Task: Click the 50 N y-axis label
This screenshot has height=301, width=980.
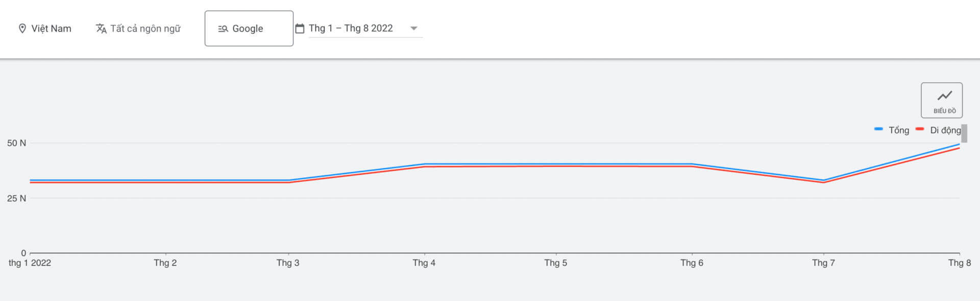Action: coord(16,143)
